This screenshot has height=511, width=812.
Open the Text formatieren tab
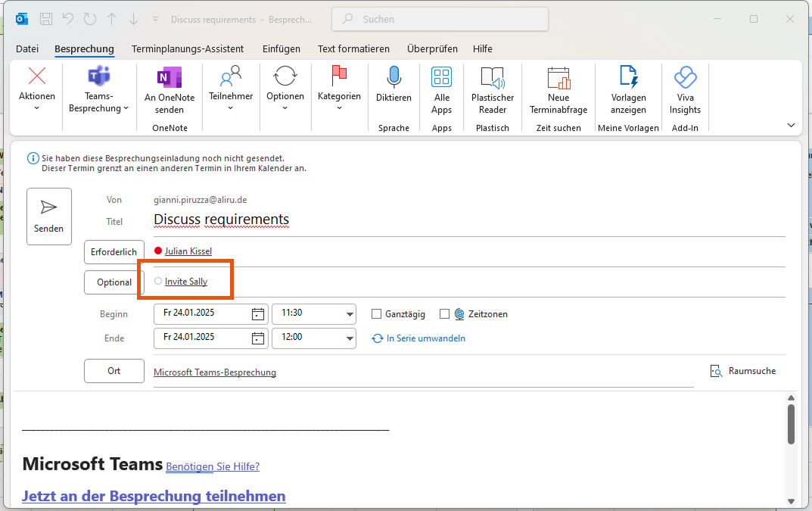(353, 48)
